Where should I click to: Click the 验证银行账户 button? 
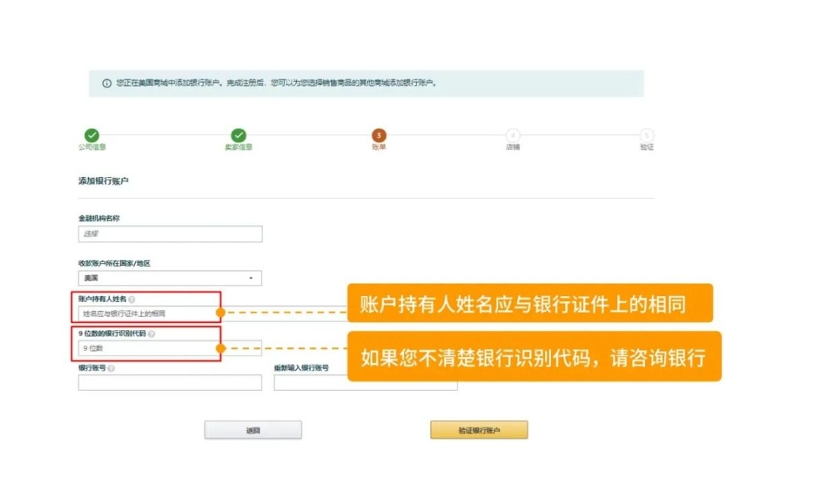pos(479,430)
